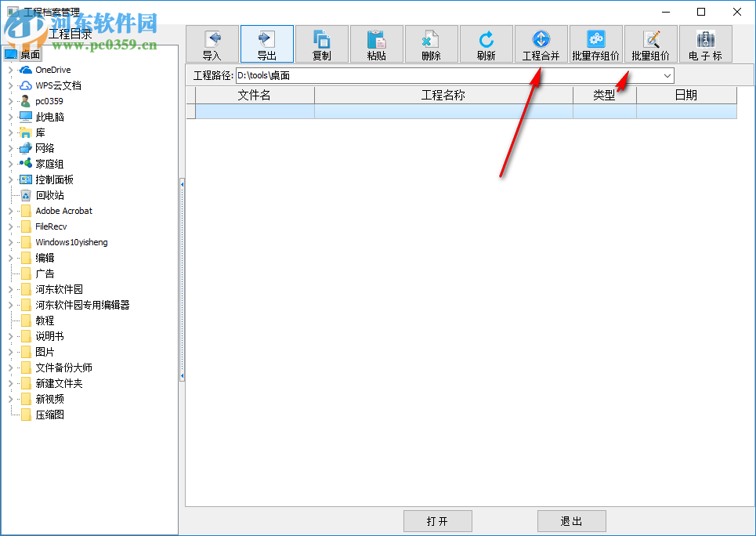Screen dimensions: 756x536
Task: Click the 粘贴 paste icon
Action: [x=376, y=44]
